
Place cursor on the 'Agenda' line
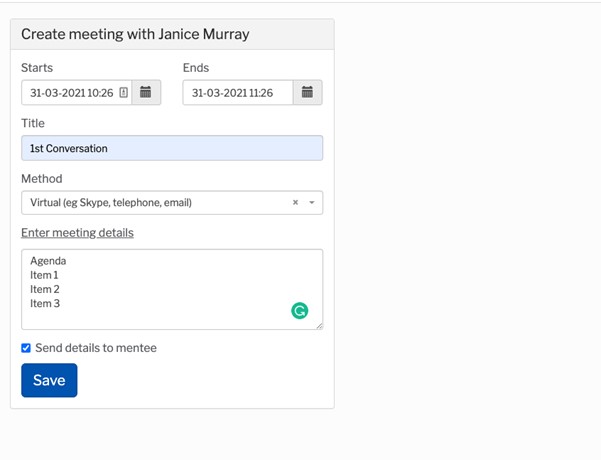click(48, 261)
